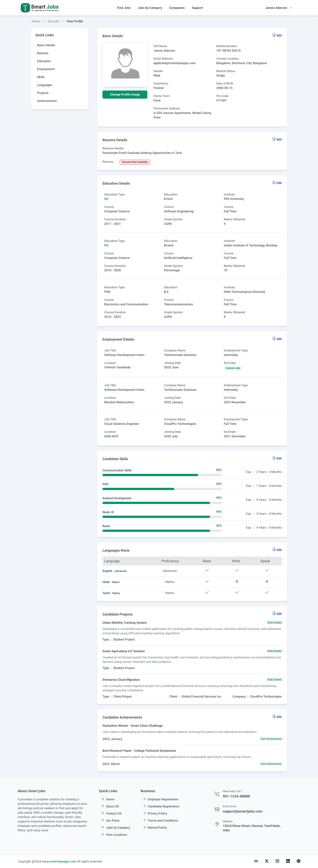Click the Meta icon in footer

pyautogui.click(x=256, y=861)
